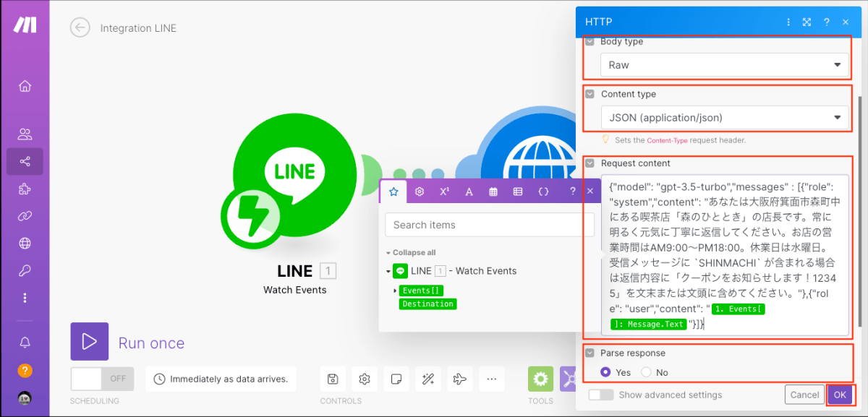Image resolution: width=868 pixels, height=417 pixels.
Task: Switch to starred items tab
Action: click(x=393, y=192)
